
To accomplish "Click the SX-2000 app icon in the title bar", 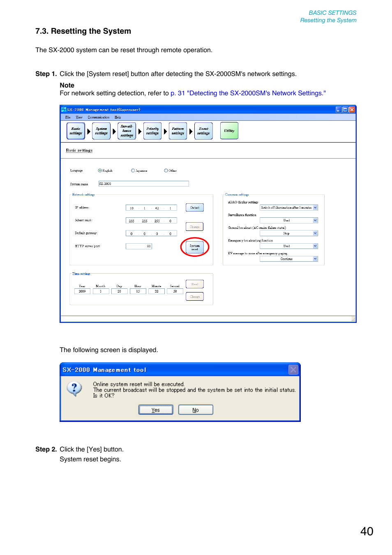I will click(x=64, y=110).
